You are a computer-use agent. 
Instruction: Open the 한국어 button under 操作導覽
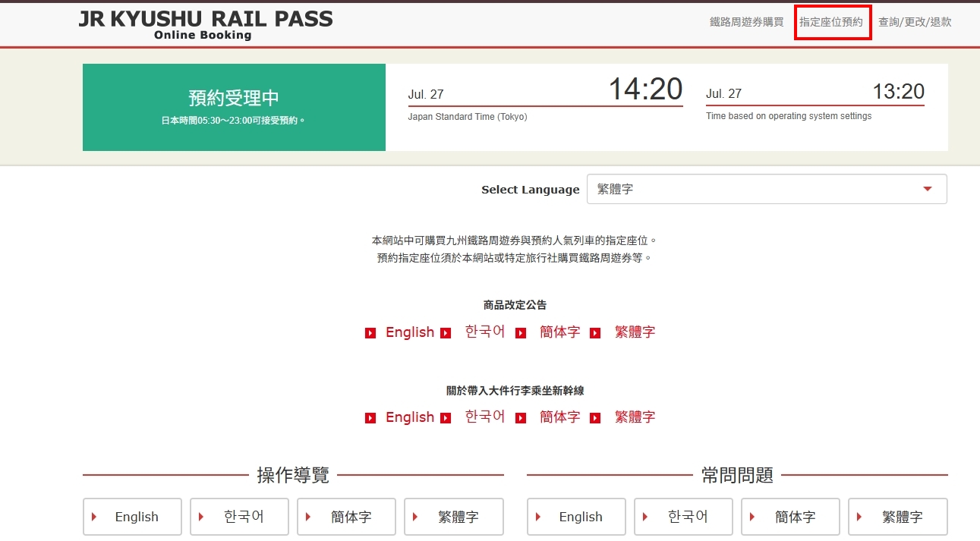(239, 517)
